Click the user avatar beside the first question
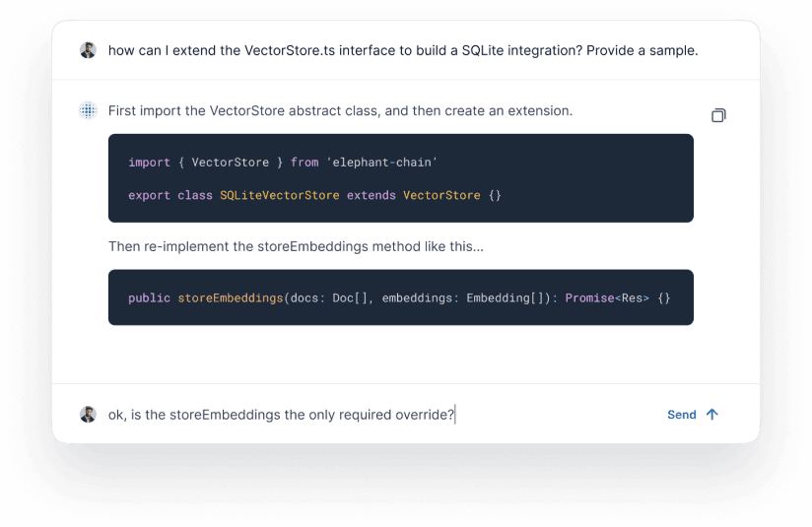Screen dimensions: 812x527 (x=88, y=50)
